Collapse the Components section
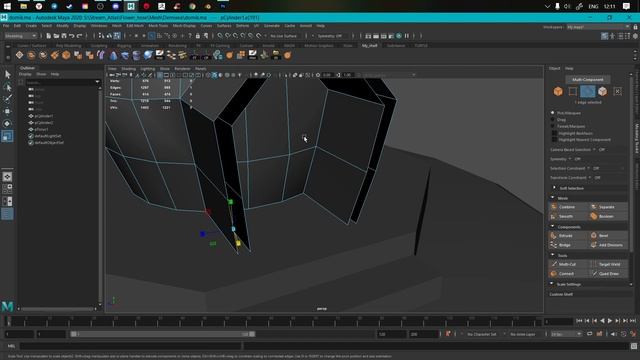The height and width of the screenshot is (360, 640). pyautogui.click(x=553, y=227)
